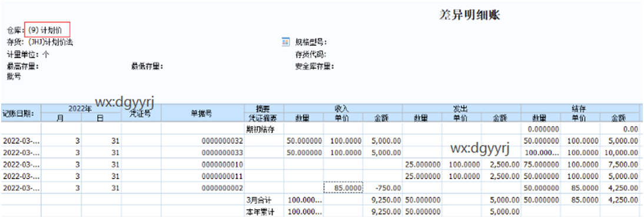Click the 凭证摘要 column header
The height and width of the screenshot is (218, 644).
pos(264,118)
